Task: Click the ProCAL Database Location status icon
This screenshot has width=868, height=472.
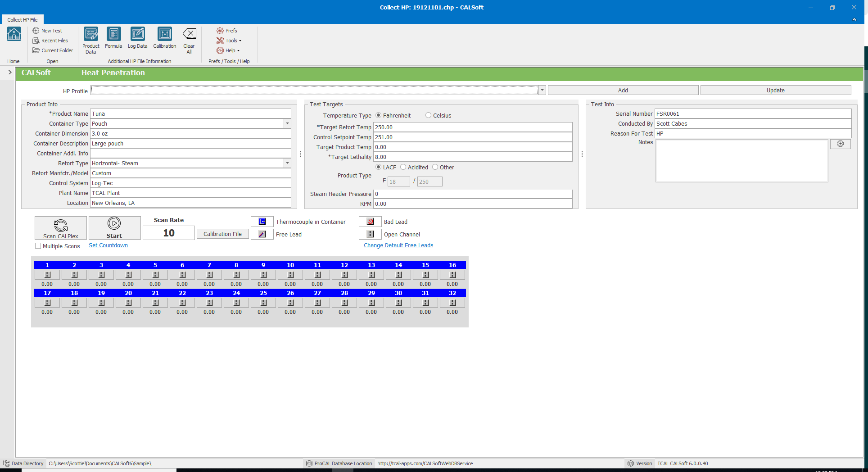Action: pos(309,463)
